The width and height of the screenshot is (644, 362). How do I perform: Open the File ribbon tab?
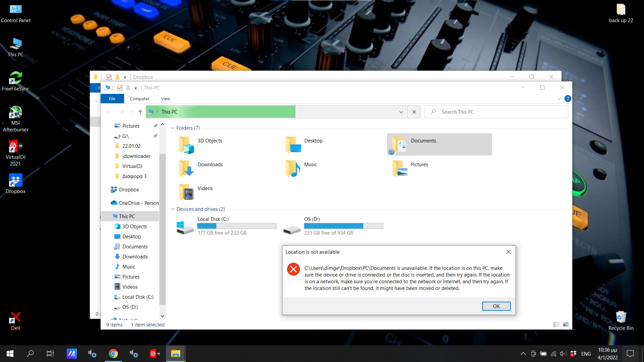coord(112,99)
